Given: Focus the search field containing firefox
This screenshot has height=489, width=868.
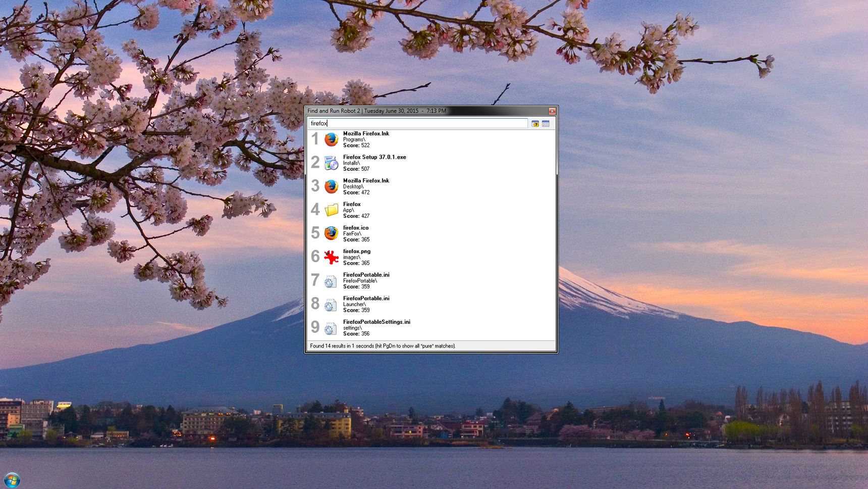Looking at the screenshot, I should 418,123.
